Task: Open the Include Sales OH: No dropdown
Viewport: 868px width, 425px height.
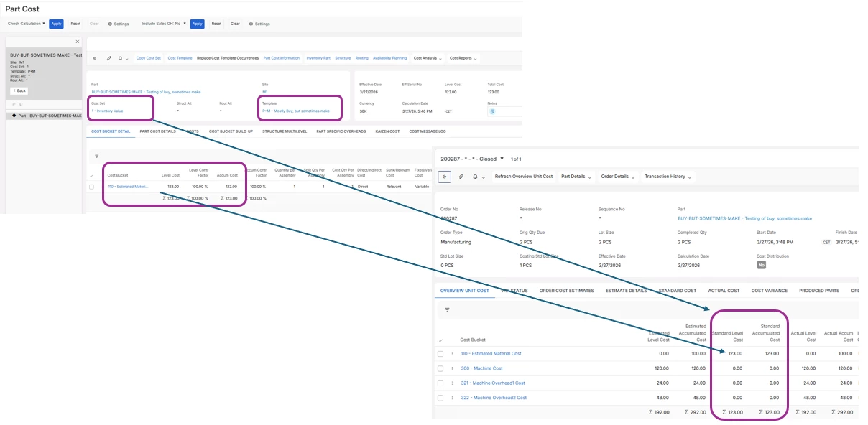Action: 165,24
